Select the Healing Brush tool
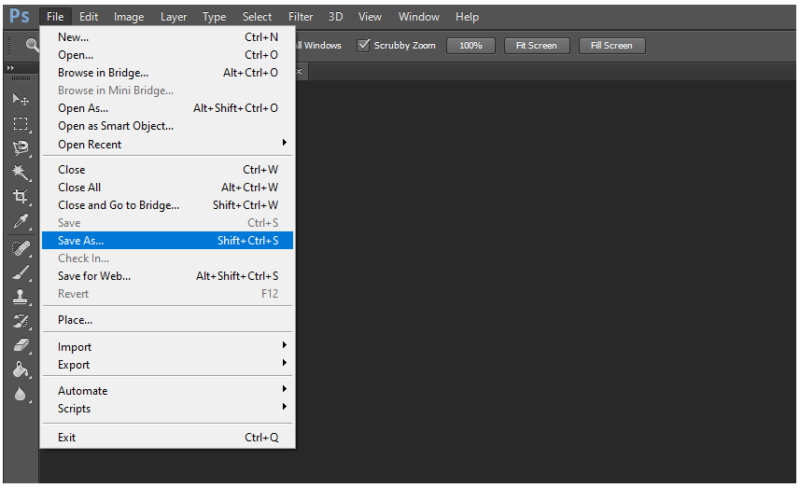800x488 pixels. pos(20,249)
